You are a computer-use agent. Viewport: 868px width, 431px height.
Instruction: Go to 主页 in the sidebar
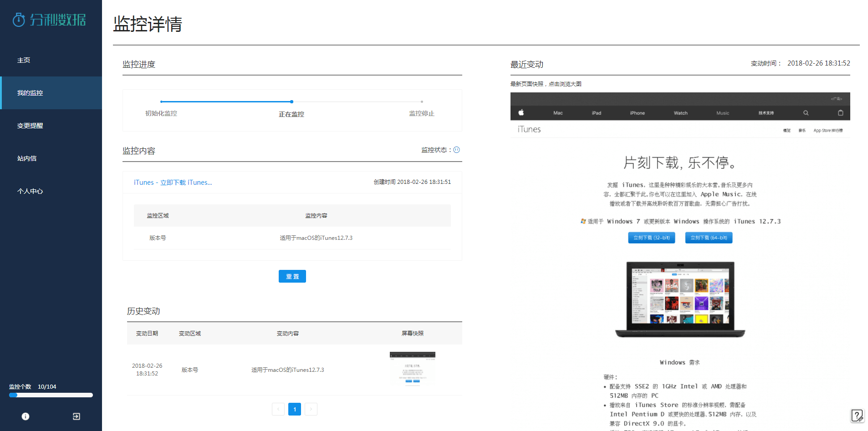coord(51,60)
